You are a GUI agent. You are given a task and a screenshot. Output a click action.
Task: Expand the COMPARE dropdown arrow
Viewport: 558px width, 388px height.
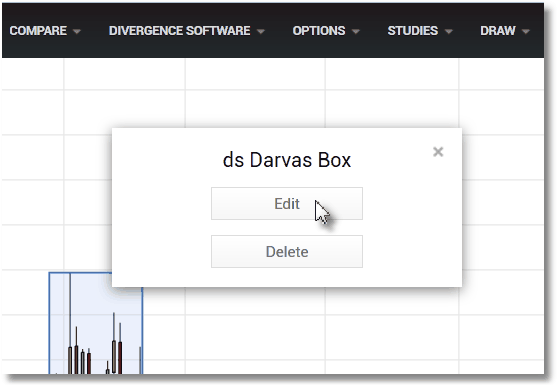77,32
